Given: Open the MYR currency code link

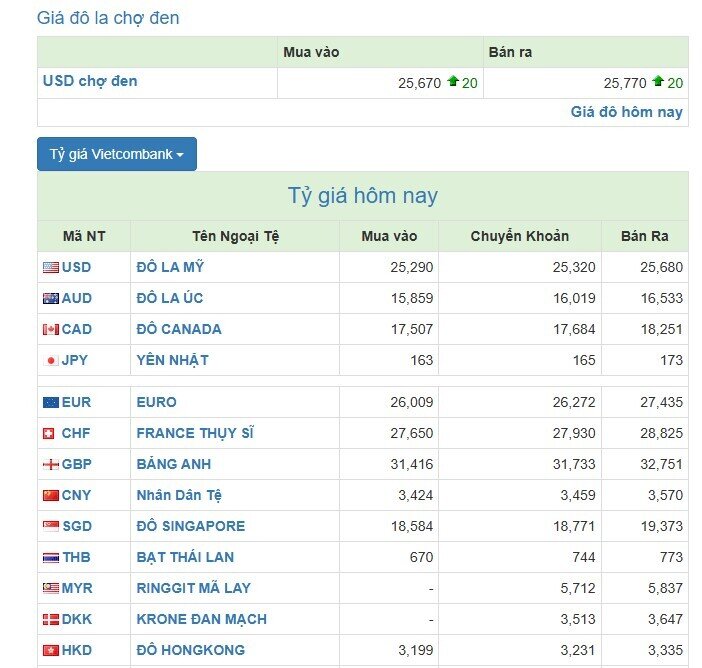Looking at the screenshot, I should [x=77, y=588].
